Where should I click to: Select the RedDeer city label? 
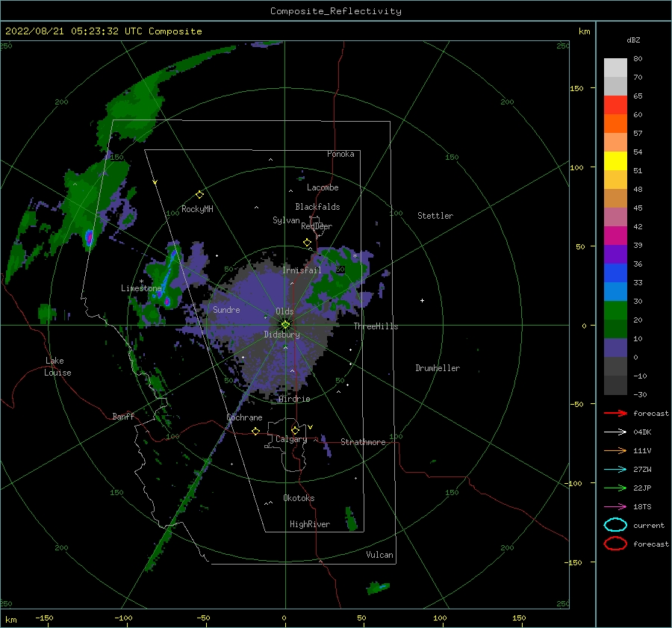[x=317, y=226]
